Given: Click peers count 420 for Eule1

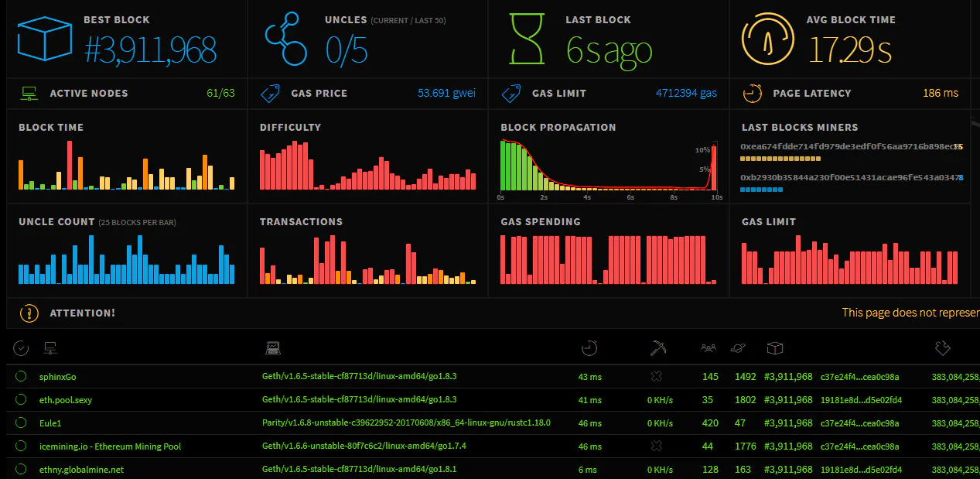Looking at the screenshot, I should point(710,423).
